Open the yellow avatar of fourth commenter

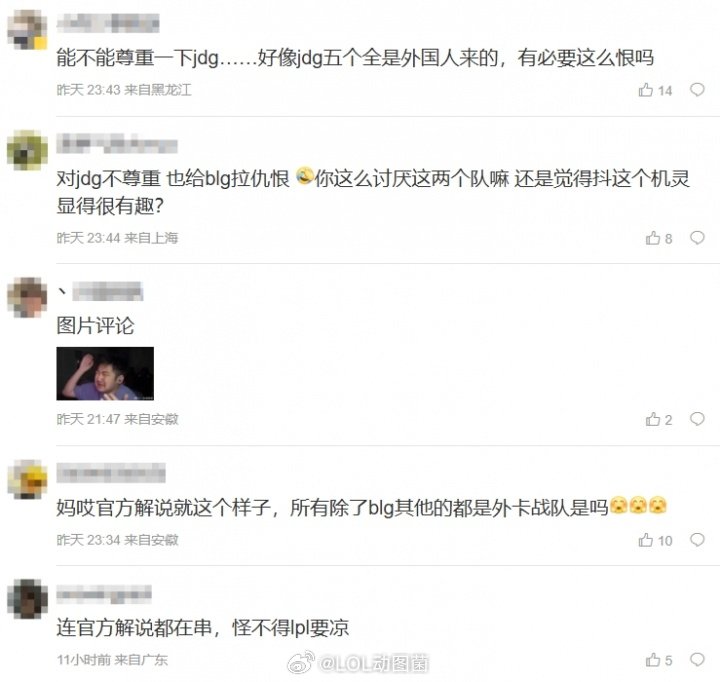click(x=27, y=479)
